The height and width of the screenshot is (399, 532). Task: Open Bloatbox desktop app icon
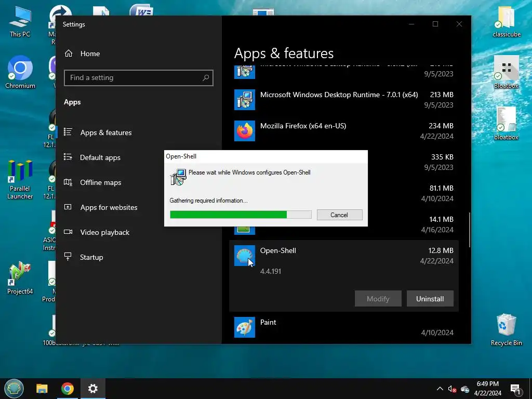506,72
